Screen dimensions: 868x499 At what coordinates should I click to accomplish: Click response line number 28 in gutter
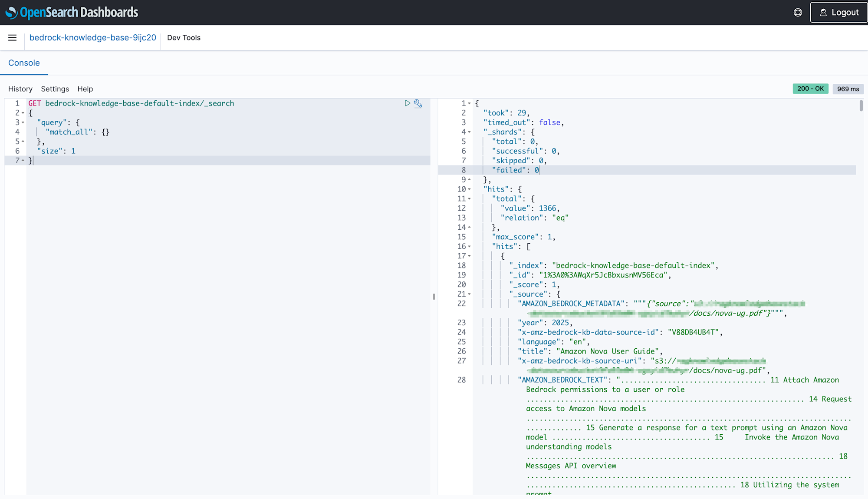(462, 380)
